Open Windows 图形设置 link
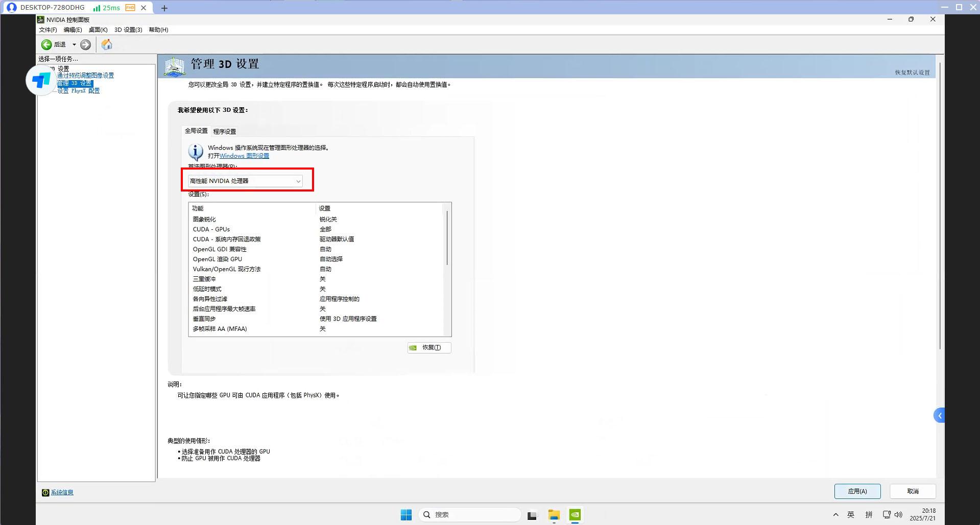The image size is (980, 525). pyautogui.click(x=244, y=156)
